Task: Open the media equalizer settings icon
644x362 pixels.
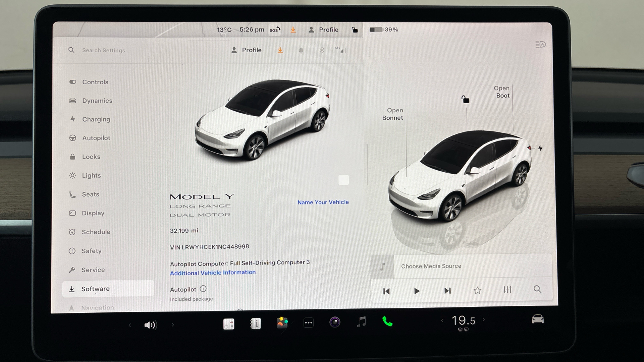Action: point(507,290)
